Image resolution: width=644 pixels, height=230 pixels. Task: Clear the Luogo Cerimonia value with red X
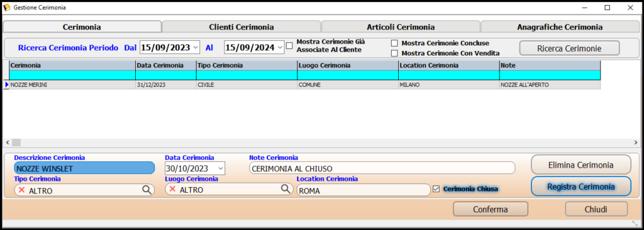pyautogui.click(x=172, y=189)
